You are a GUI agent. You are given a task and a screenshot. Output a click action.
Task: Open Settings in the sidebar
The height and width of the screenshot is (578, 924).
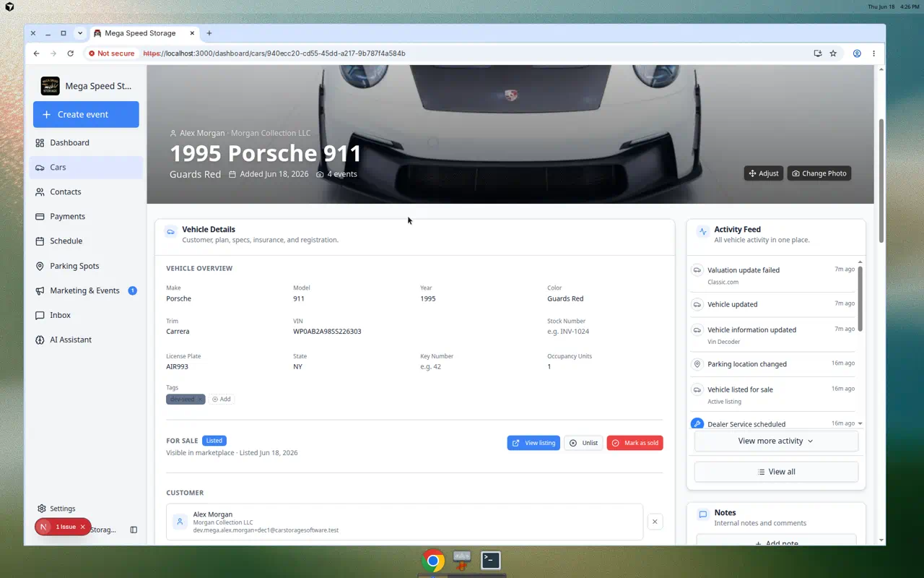point(56,509)
